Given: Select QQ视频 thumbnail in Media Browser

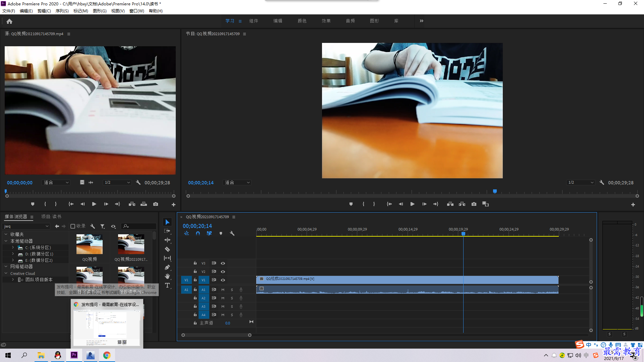Looking at the screenshot, I should click(x=90, y=244).
